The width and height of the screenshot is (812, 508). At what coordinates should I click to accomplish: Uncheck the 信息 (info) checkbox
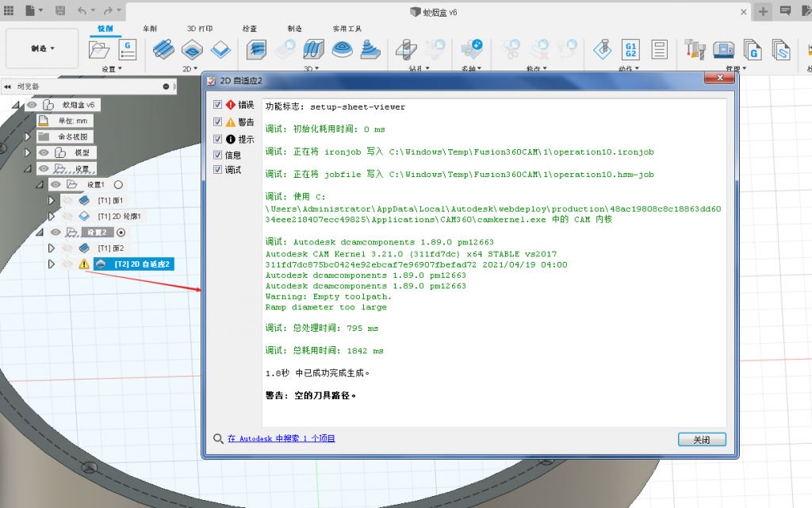click(x=218, y=155)
